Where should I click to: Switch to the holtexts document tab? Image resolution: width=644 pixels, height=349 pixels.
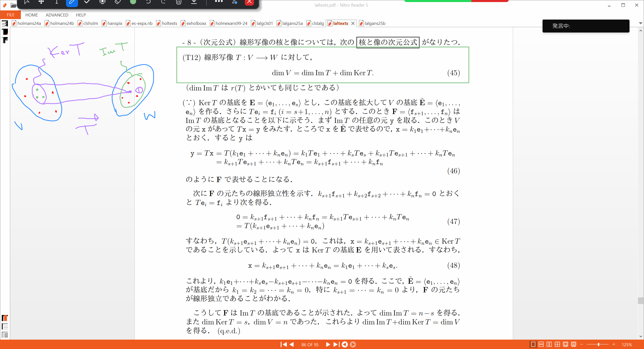pyautogui.click(x=167, y=23)
